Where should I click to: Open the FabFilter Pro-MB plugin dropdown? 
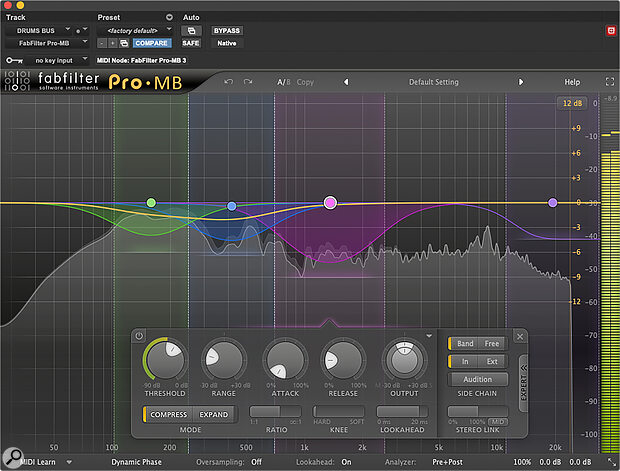[x=47, y=43]
